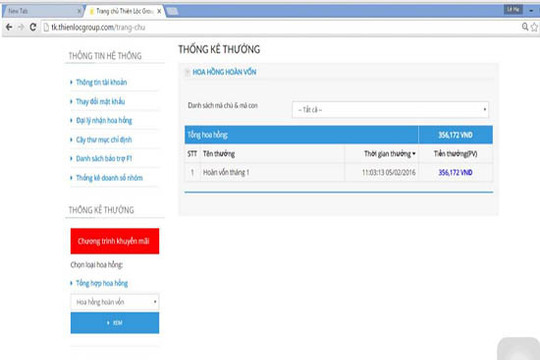Bookmark this page with star icon
Screen dimensions: 540x360
pos(534,27)
